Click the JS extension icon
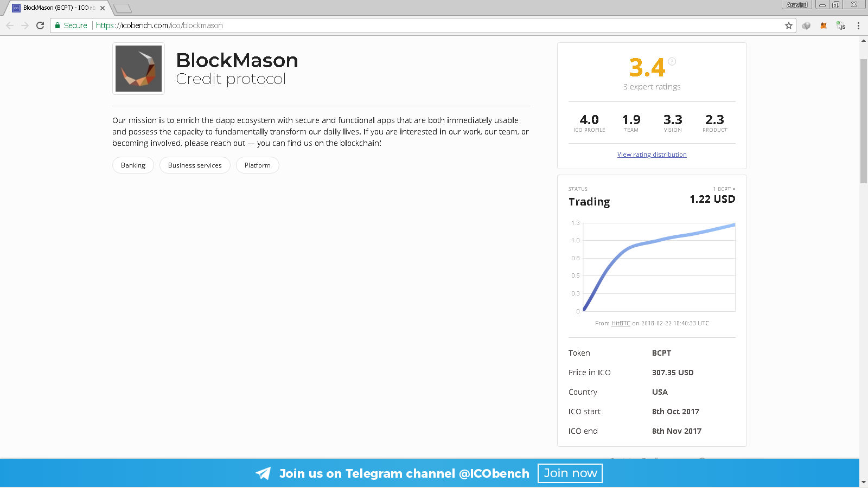868x488 pixels. (x=841, y=25)
